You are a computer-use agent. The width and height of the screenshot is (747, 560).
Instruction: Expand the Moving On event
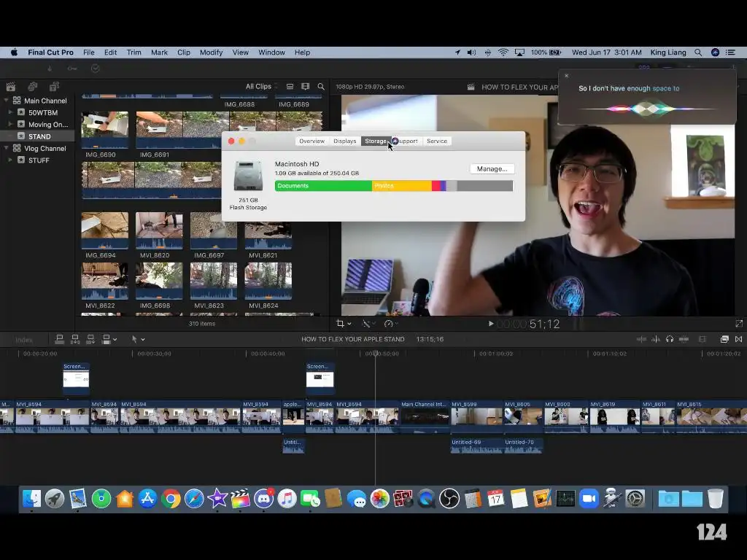pyautogui.click(x=10, y=124)
